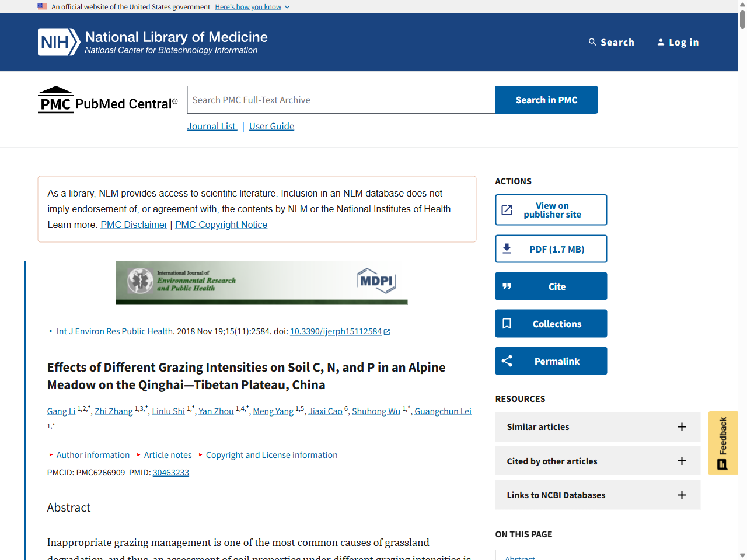747x560 pixels.
Task: Open the Feedback side tab
Action: coord(722,443)
